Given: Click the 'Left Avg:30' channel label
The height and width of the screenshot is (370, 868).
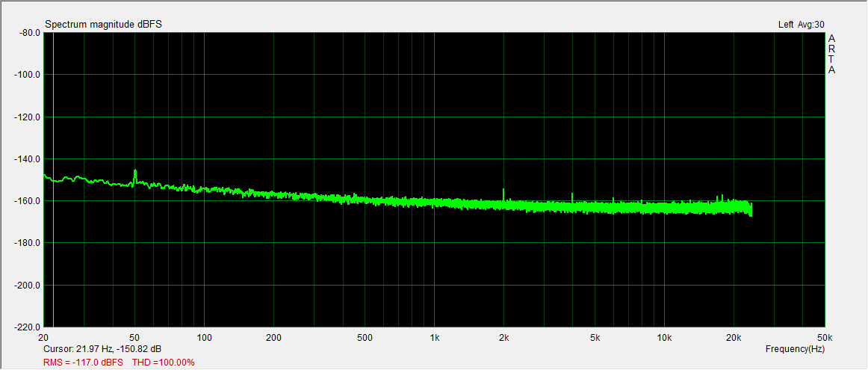Looking at the screenshot, I should pos(801,25).
